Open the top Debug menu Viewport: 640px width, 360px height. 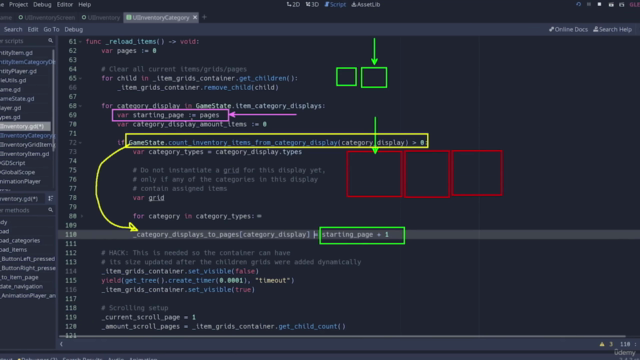[42, 4]
